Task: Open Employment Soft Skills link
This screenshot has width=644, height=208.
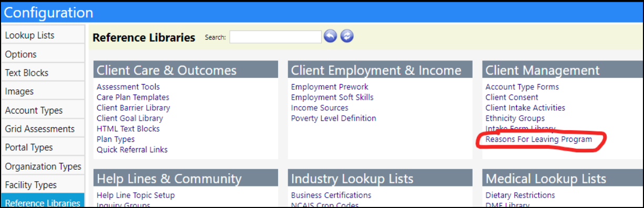Action: pyautogui.click(x=332, y=97)
